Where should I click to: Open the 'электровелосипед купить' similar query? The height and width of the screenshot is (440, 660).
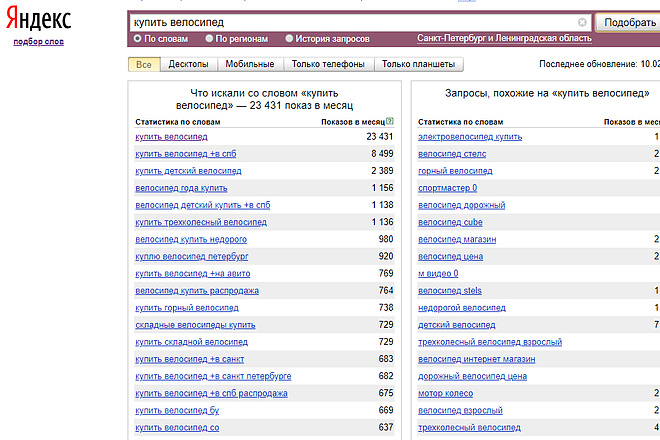[470, 137]
